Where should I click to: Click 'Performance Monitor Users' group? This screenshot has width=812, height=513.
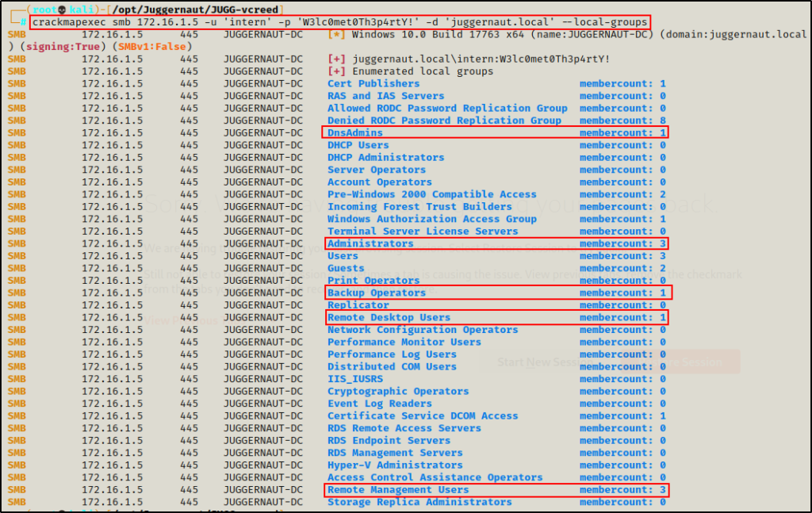coord(404,343)
